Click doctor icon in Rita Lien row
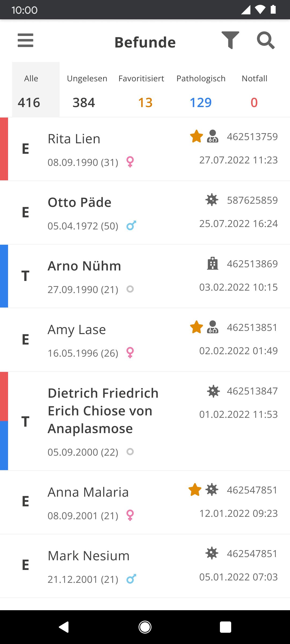The image size is (290, 644). (213, 136)
